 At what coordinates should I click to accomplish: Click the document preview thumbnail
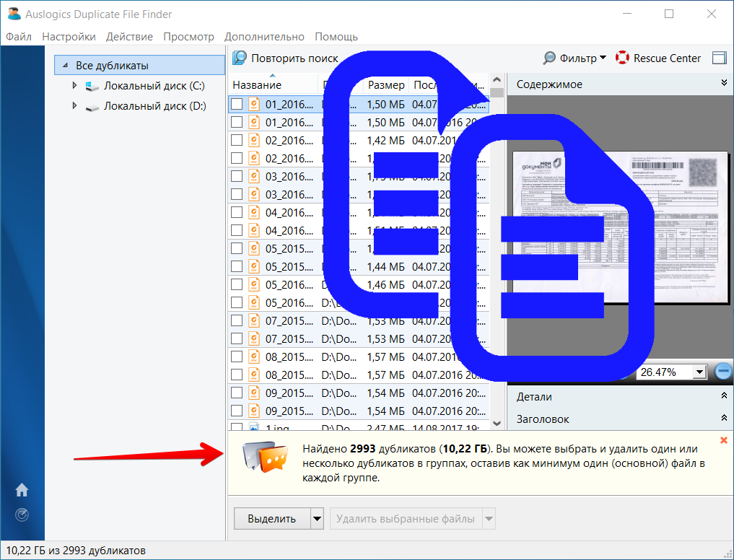[x=621, y=227]
